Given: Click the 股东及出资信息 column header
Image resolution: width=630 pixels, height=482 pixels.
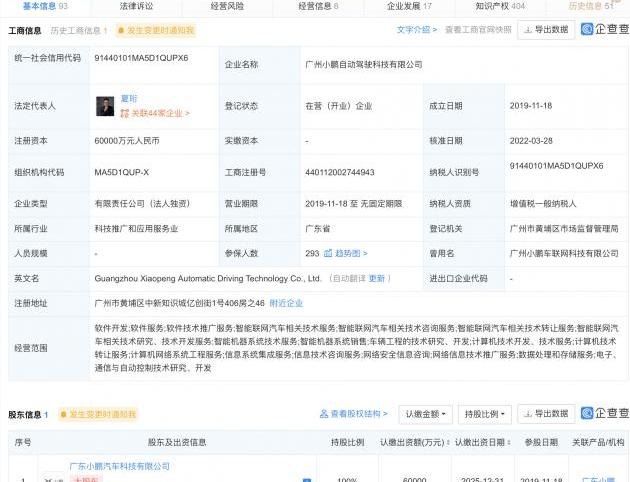Looking at the screenshot, I should [x=177, y=443].
